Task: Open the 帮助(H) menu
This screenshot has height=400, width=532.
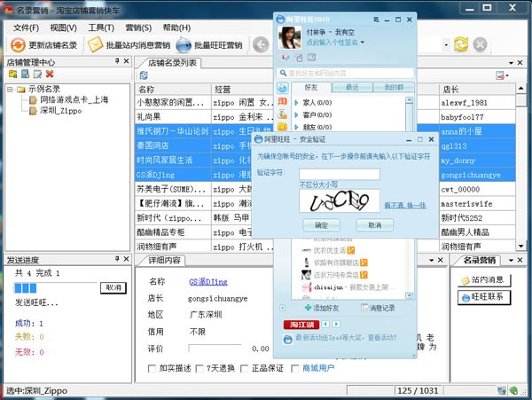Action: point(176,27)
